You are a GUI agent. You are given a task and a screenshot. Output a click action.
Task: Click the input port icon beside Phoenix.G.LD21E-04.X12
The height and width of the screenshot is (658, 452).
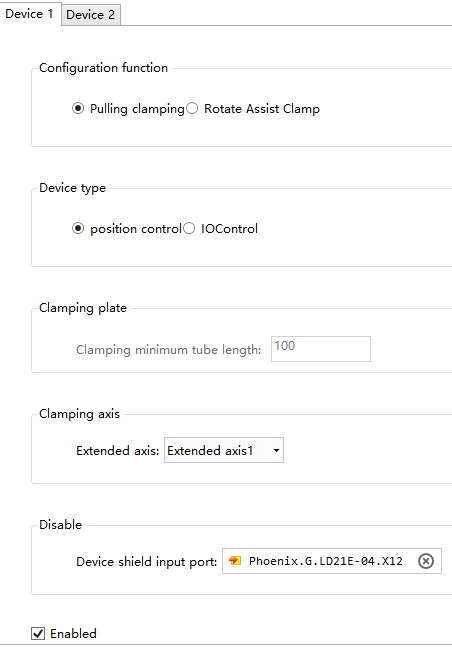tap(235, 561)
